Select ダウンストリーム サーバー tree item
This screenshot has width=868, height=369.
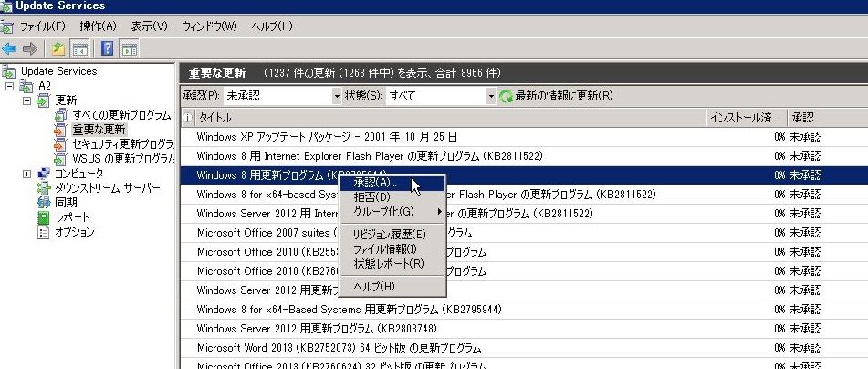click(108, 188)
